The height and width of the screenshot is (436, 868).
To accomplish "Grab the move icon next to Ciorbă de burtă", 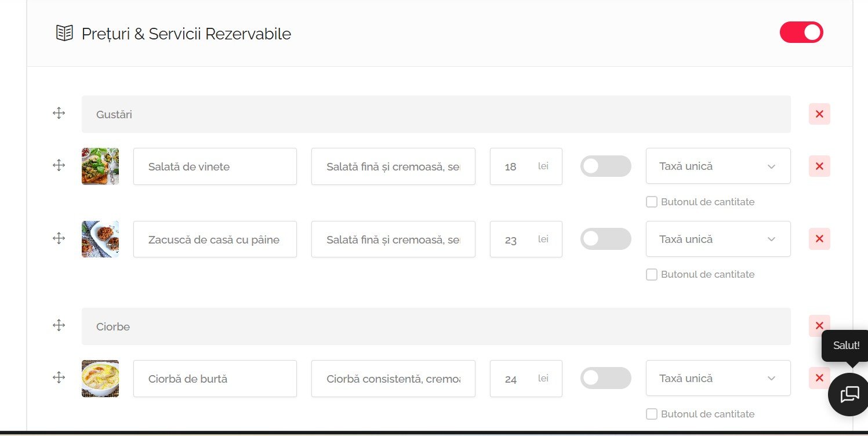I will pyautogui.click(x=59, y=377).
